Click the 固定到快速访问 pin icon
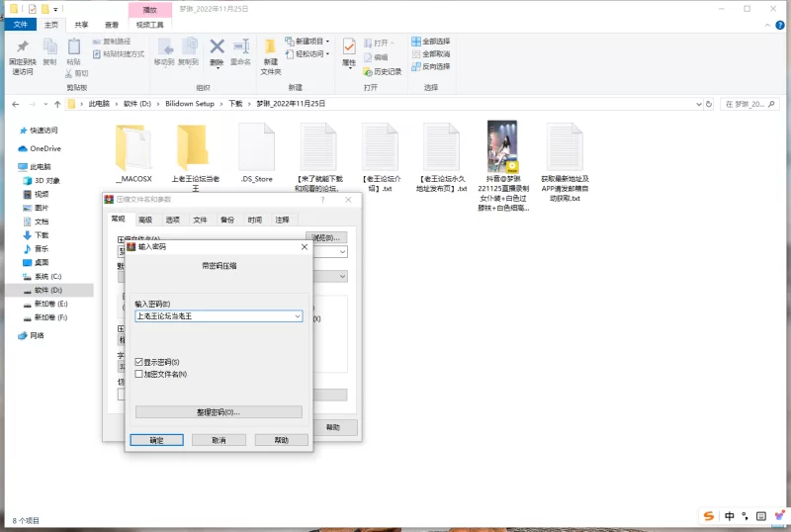791x532 pixels. pyautogui.click(x=22, y=47)
